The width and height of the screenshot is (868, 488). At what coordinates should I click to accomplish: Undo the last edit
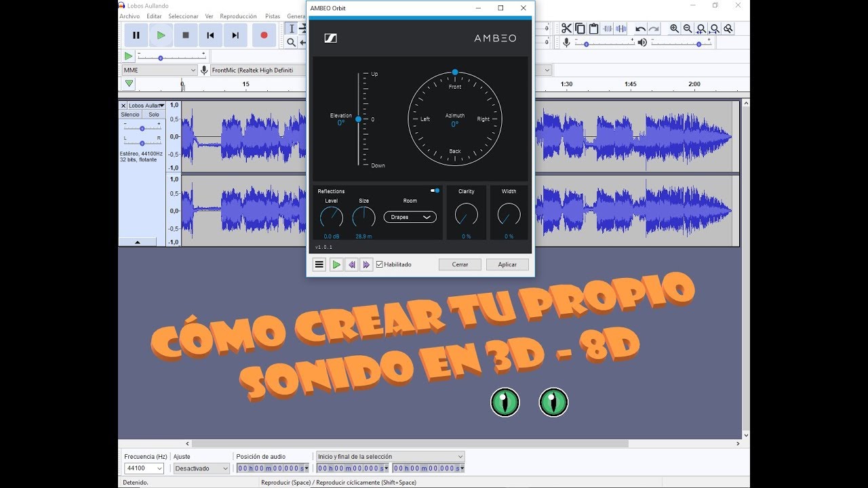pyautogui.click(x=640, y=28)
